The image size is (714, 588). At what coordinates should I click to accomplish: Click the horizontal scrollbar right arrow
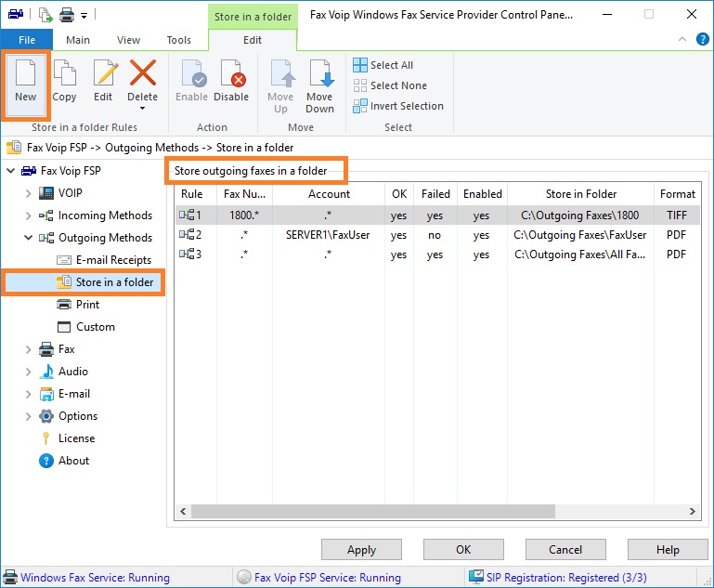coord(692,512)
